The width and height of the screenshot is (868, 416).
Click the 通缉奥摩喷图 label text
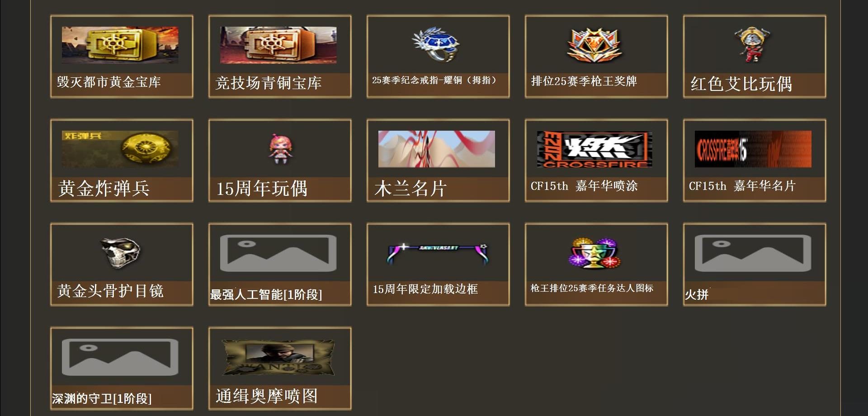[267, 396]
